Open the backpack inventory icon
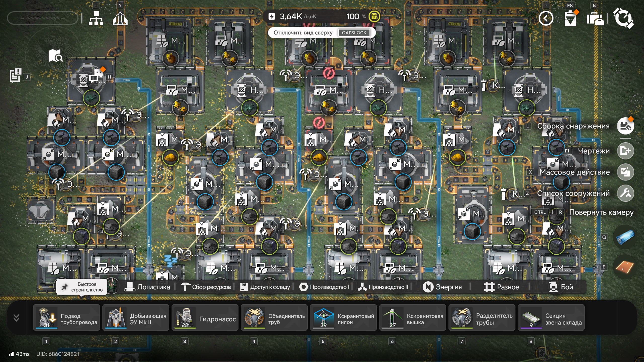This screenshot has height=362, width=644. tap(595, 19)
